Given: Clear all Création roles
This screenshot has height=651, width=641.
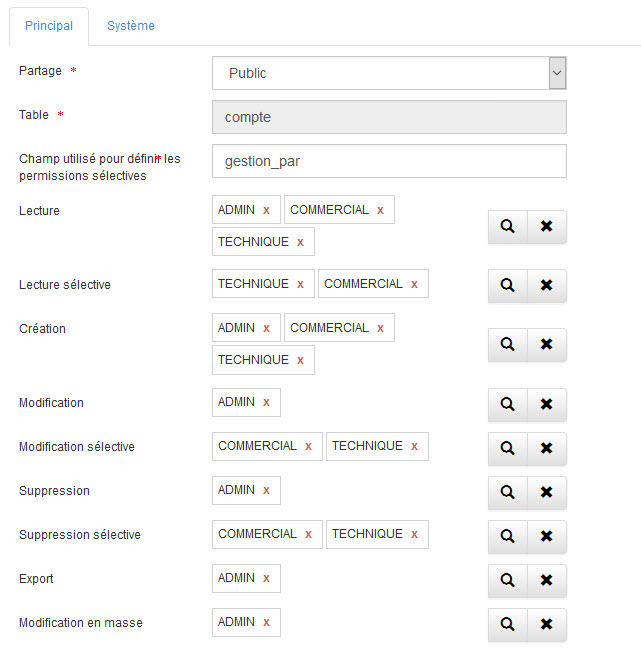Looking at the screenshot, I should click(x=547, y=345).
